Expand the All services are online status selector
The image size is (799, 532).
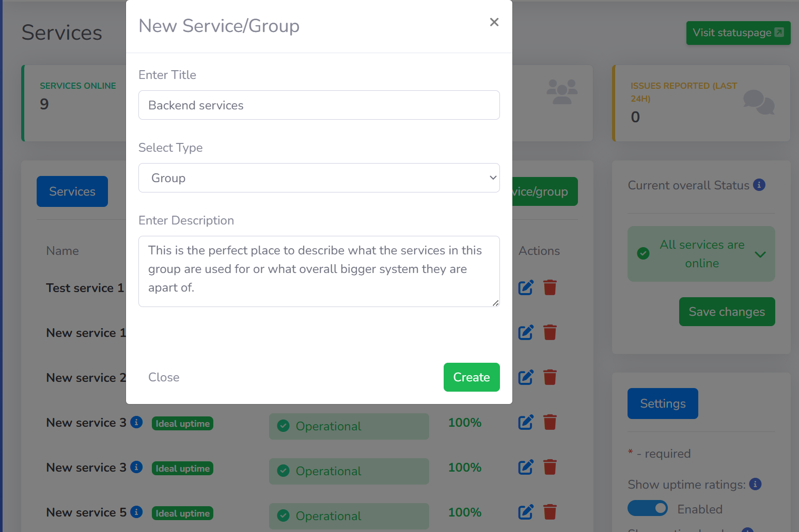coord(760,254)
